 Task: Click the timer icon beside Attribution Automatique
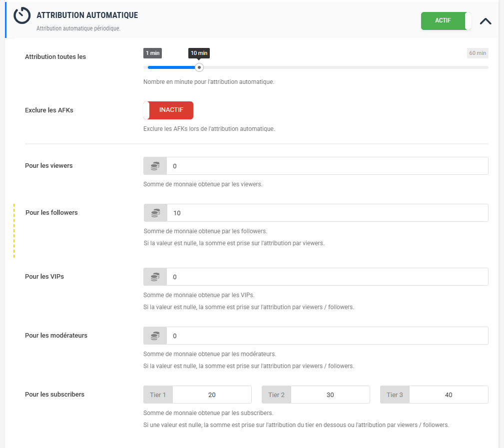(22, 15)
